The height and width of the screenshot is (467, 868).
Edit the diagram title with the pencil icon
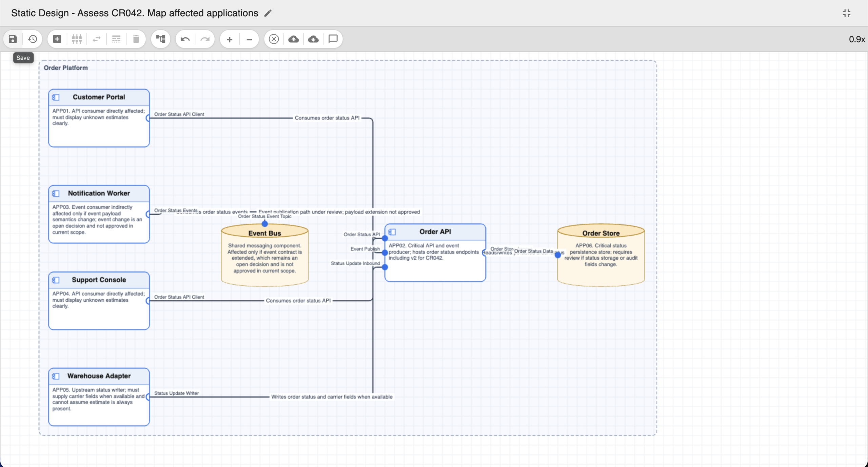(x=268, y=13)
